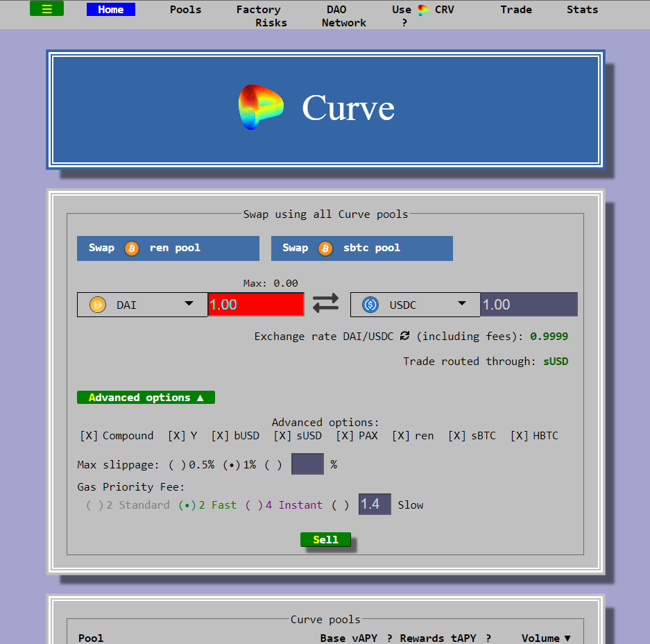Viewport: 650px width, 644px height.
Task: Click the Use CRV menu item
Action: tap(423, 10)
